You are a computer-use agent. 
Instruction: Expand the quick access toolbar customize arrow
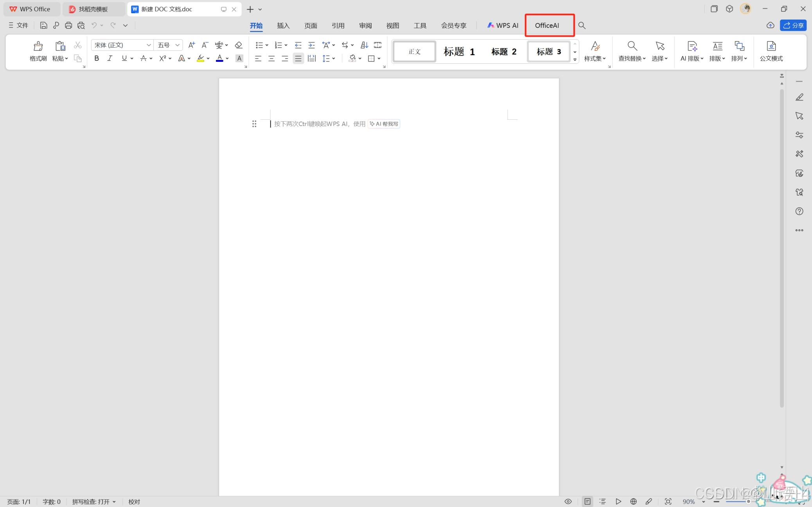pos(126,25)
